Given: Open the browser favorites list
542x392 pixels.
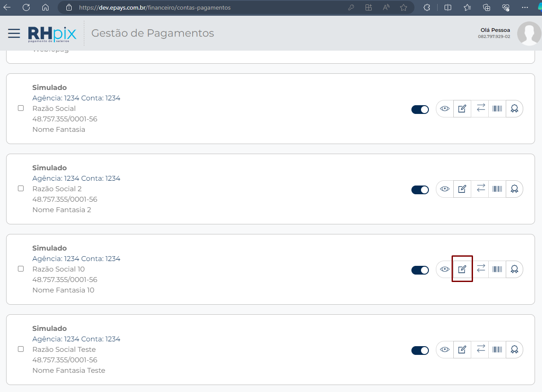Looking at the screenshot, I should [467, 7].
